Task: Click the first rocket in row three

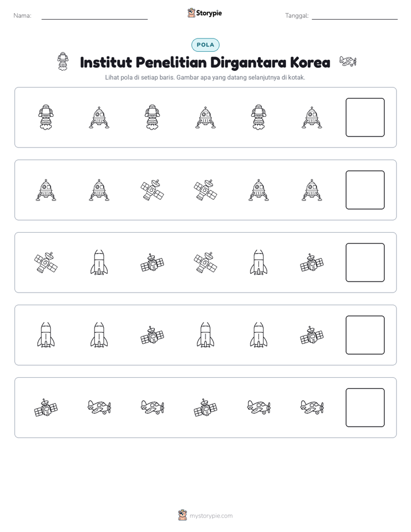Action: click(x=99, y=263)
